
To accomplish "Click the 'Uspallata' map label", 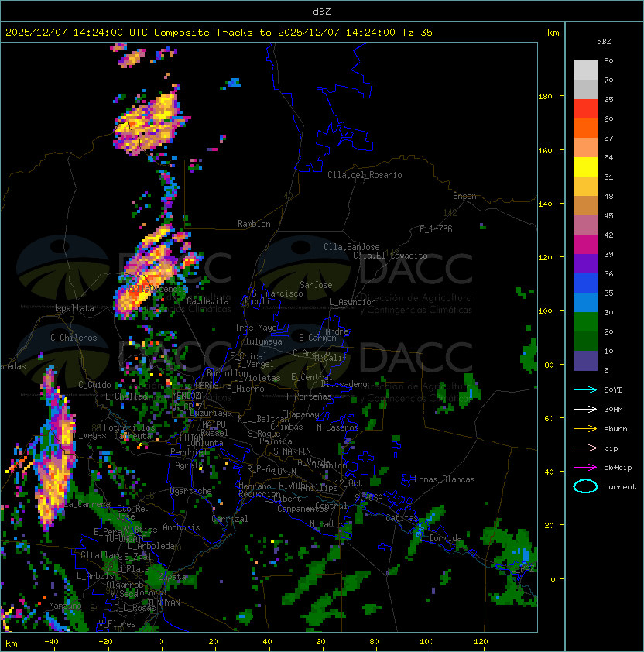I will (x=73, y=308).
